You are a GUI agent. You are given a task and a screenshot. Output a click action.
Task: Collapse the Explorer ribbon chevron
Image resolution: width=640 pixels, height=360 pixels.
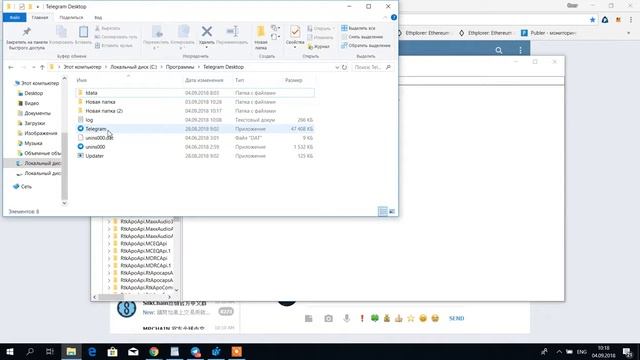coord(385,18)
